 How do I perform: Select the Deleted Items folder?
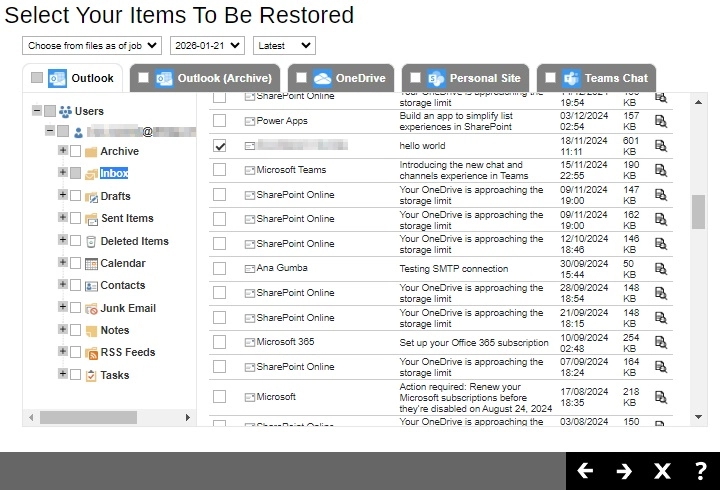[135, 241]
